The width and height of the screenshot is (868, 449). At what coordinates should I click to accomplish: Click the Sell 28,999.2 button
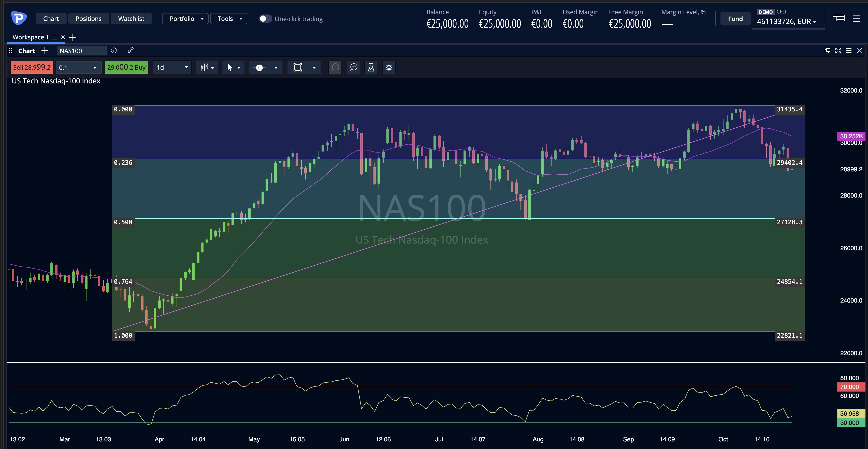click(x=32, y=67)
